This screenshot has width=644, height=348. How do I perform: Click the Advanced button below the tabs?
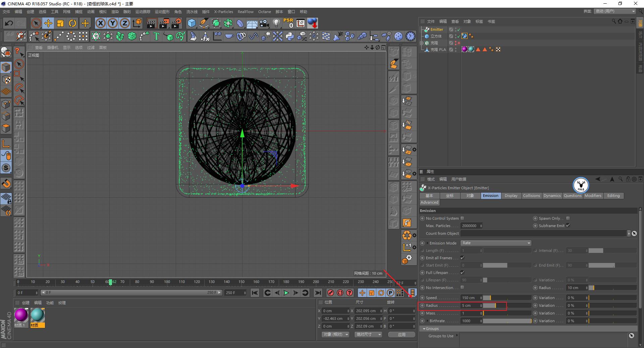(x=429, y=202)
